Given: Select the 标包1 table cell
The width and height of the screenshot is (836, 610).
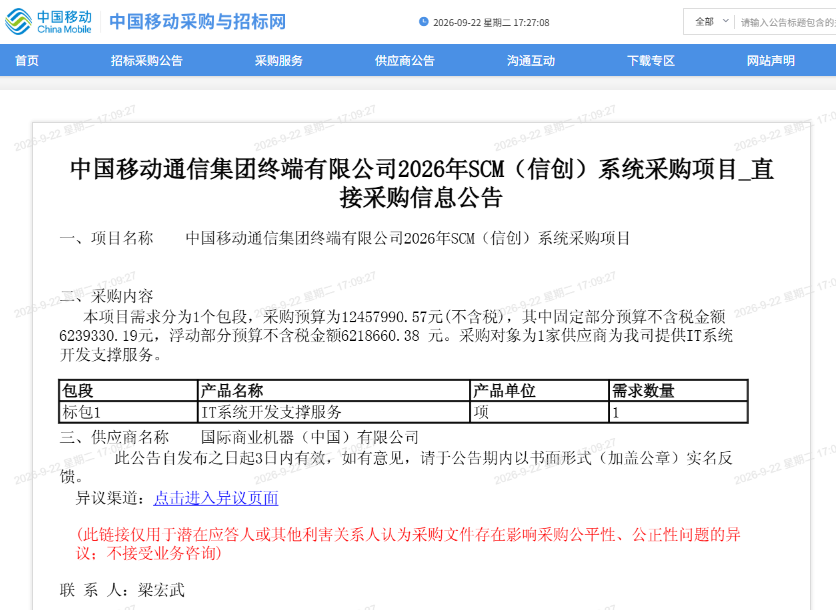Looking at the screenshot, I should coord(128,412).
